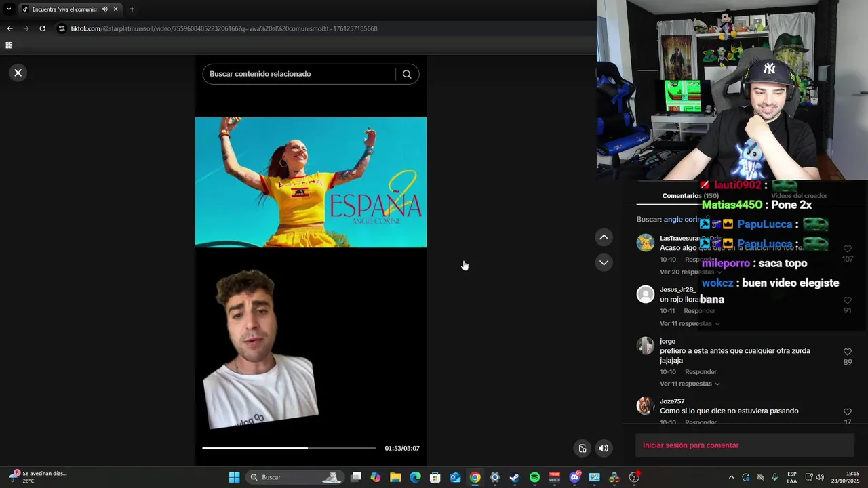Viewport: 868px width, 488px height.
Task: Open Spotify from the taskbar
Action: click(x=534, y=477)
